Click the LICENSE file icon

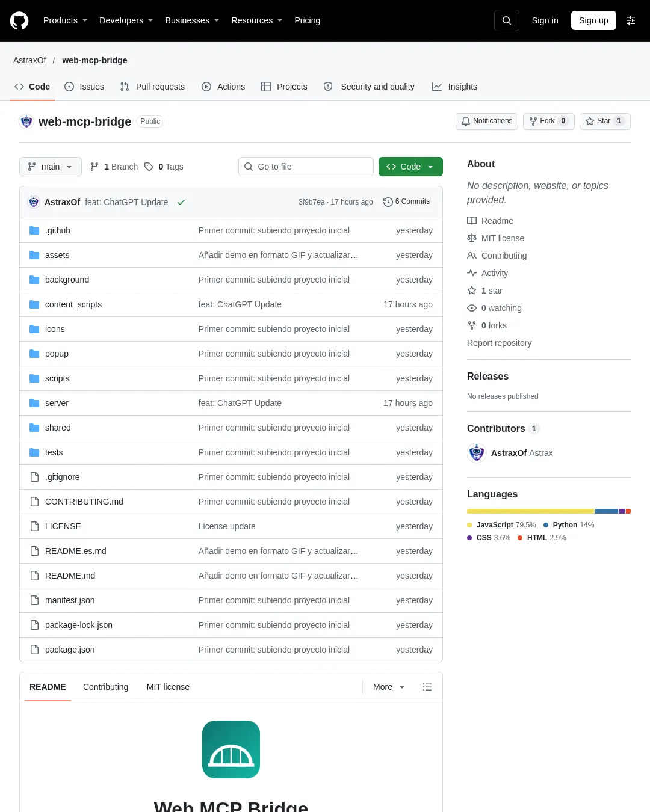[x=34, y=526]
